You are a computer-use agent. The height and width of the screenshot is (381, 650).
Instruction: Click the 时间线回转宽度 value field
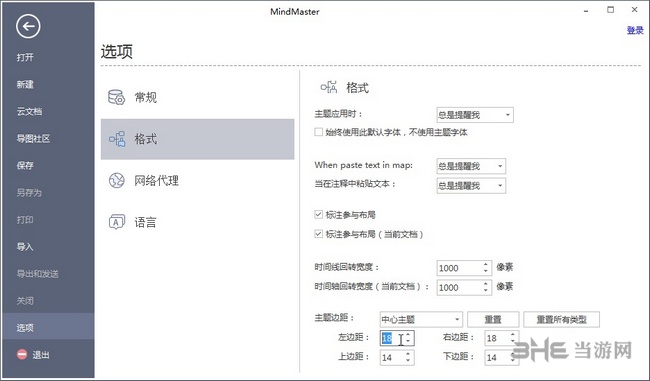tap(458, 268)
